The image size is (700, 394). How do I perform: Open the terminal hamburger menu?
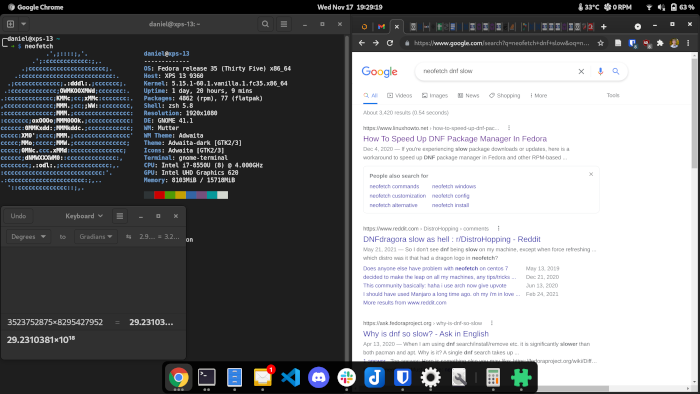284,24
